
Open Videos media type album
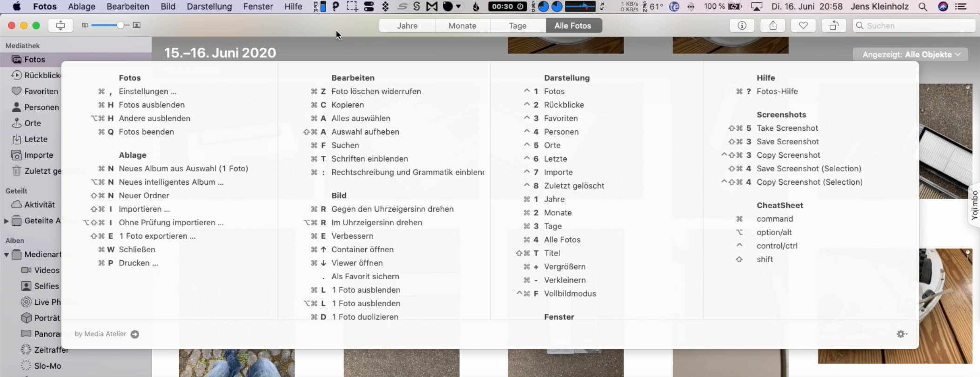(40, 270)
